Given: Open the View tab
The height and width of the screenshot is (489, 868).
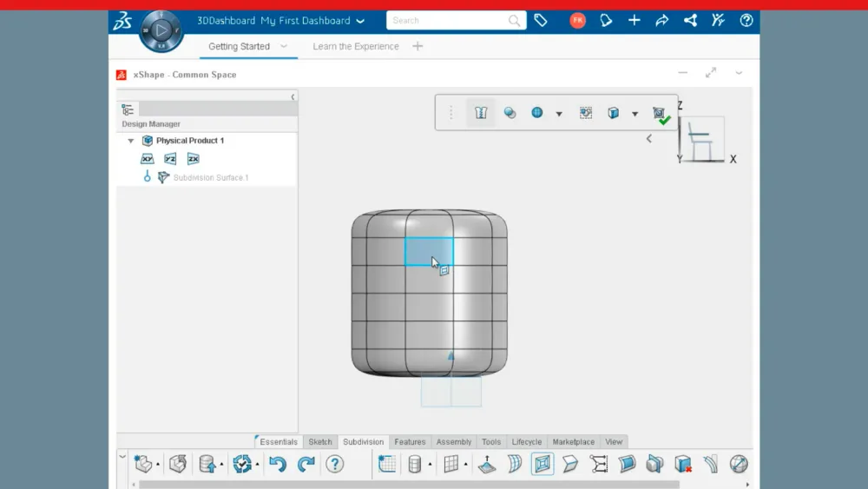Looking at the screenshot, I should tap(614, 442).
